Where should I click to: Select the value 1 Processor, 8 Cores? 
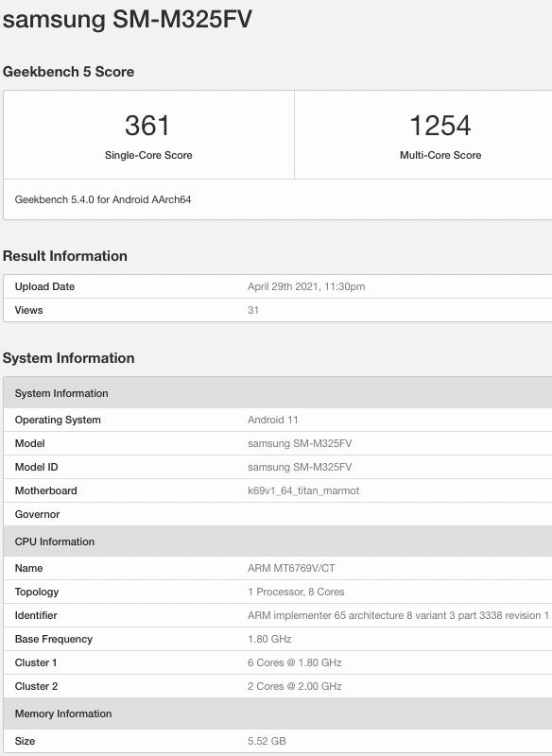click(296, 593)
